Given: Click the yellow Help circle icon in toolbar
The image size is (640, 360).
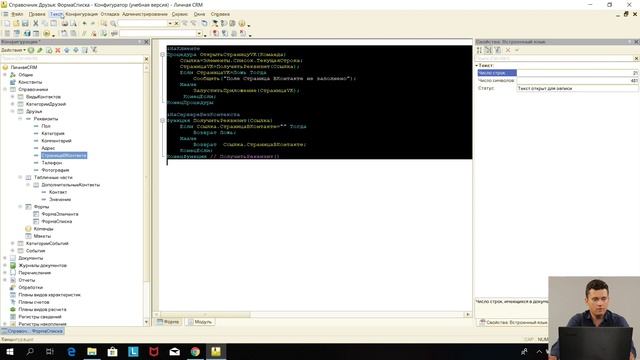Looking at the screenshot, I should pyautogui.click(x=242, y=24).
